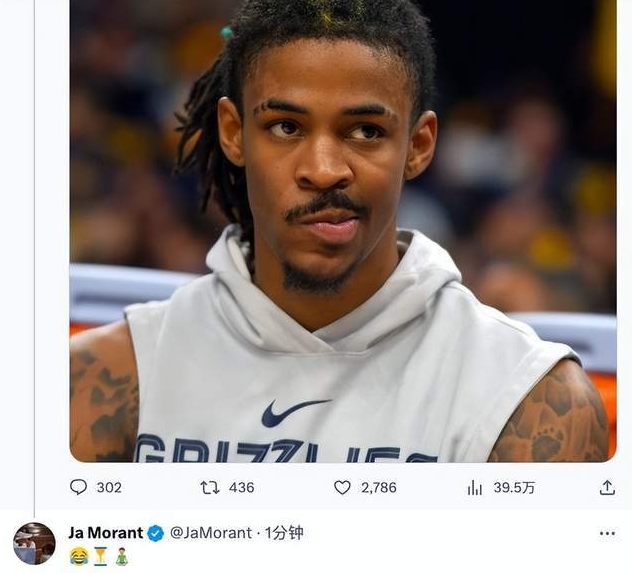Open view analytics bar chart icon
The width and height of the screenshot is (632, 573).
(x=475, y=488)
